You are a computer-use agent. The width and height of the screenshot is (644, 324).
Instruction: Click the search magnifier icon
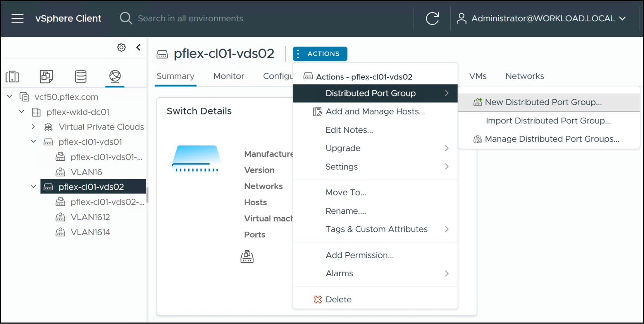[126, 18]
